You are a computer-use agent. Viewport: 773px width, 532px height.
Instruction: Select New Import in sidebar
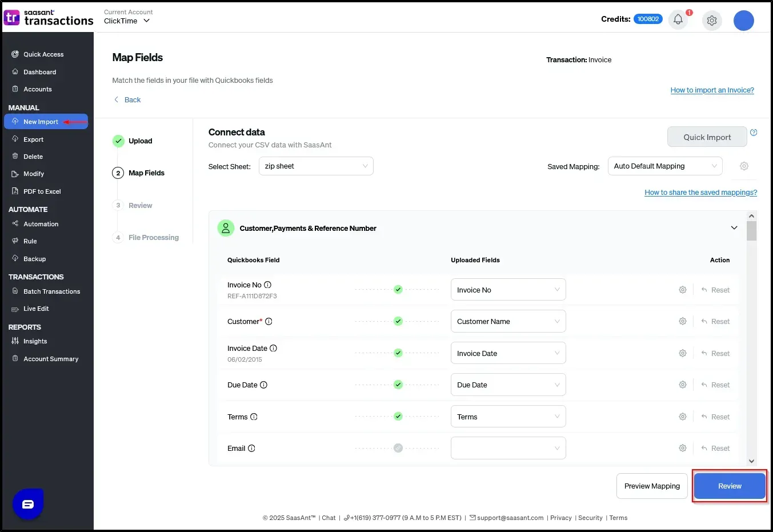click(46, 122)
